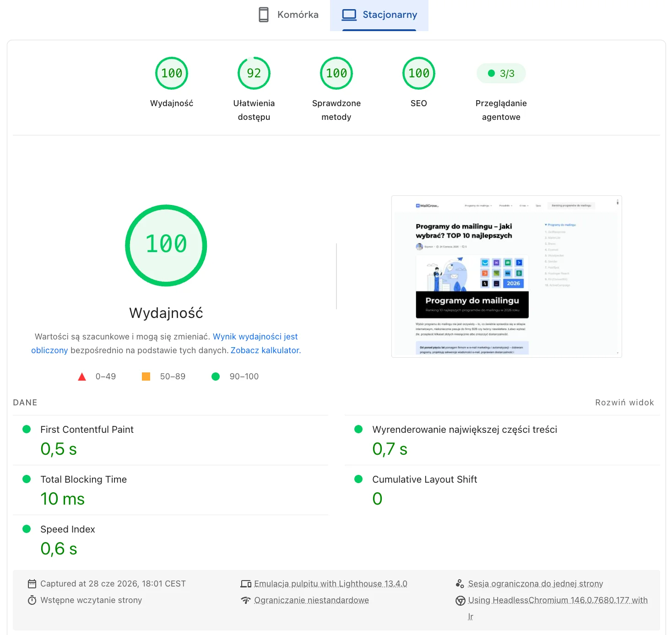Click the session icon beside Sesja ograniczona
This screenshot has width=672, height=635.
[x=460, y=584]
